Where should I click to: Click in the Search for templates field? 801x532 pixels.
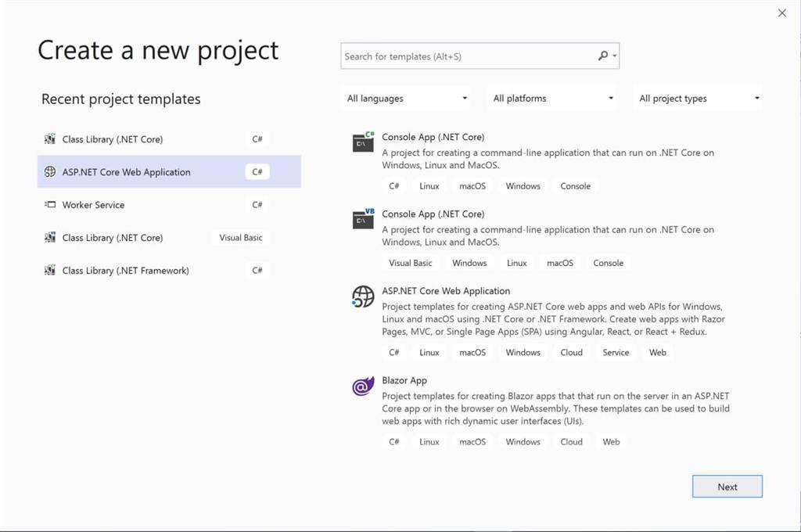pos(468,56)
